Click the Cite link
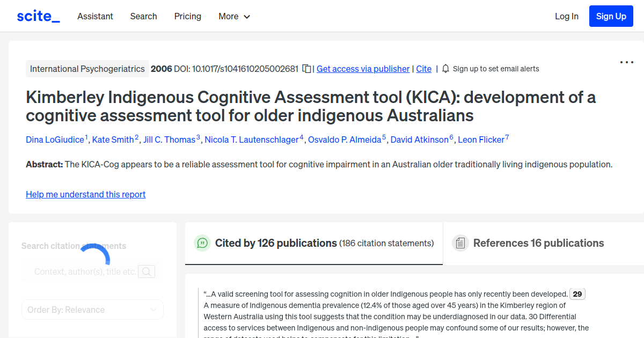Screen dimensions: 644x338 click(423, 69)
